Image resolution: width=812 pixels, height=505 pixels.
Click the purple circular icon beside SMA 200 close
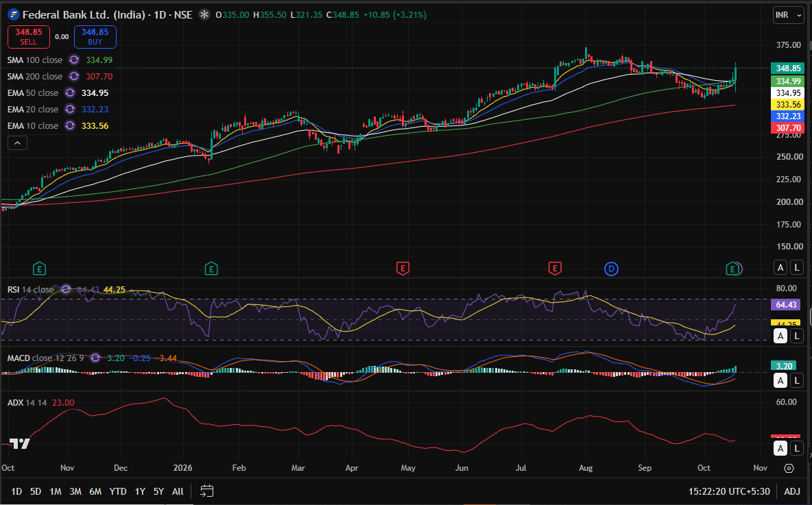(74, 77)
